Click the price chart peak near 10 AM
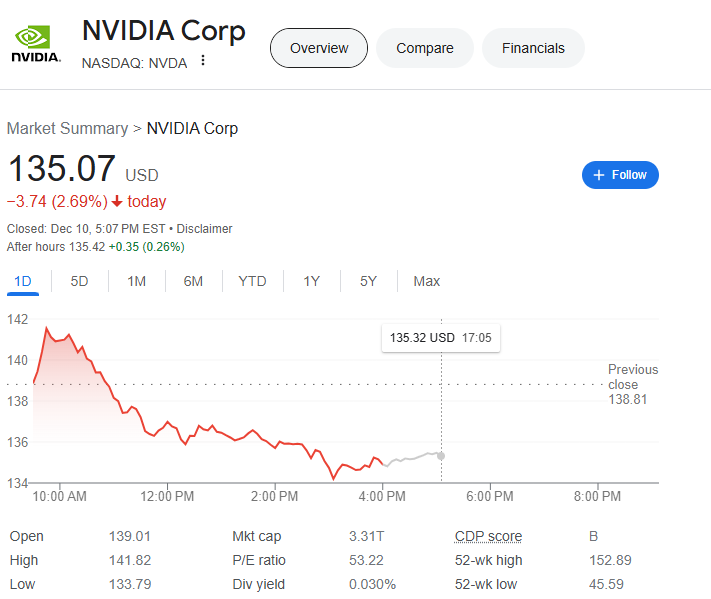Viewport: 711px width, 599px height. click(x=45, y=327)
